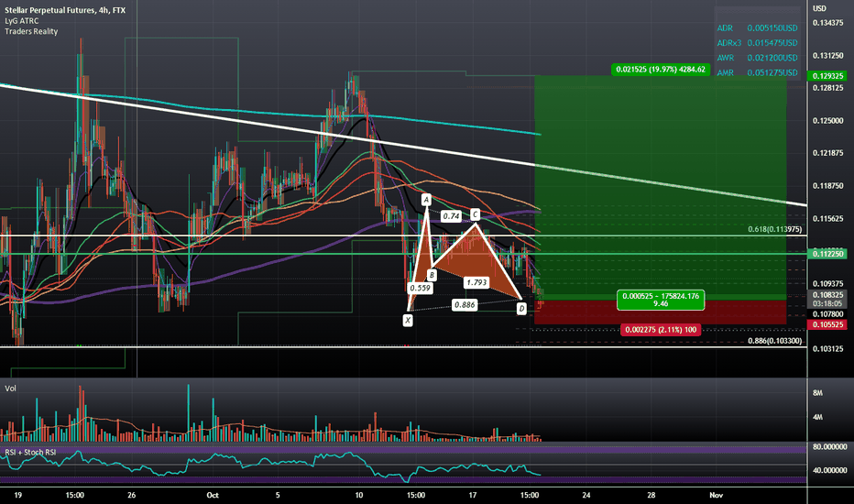Select the Traders Reality indicator label

pos(31,31)
